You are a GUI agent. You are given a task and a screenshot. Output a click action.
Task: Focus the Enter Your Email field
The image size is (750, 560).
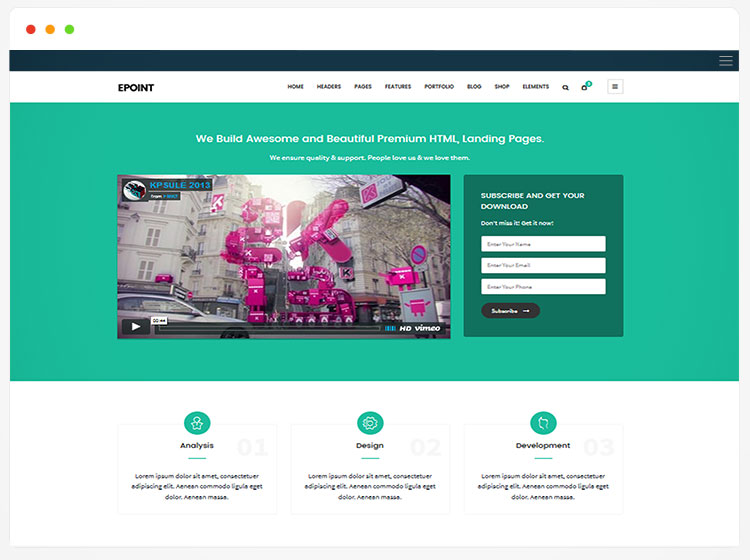coord(543,265)
